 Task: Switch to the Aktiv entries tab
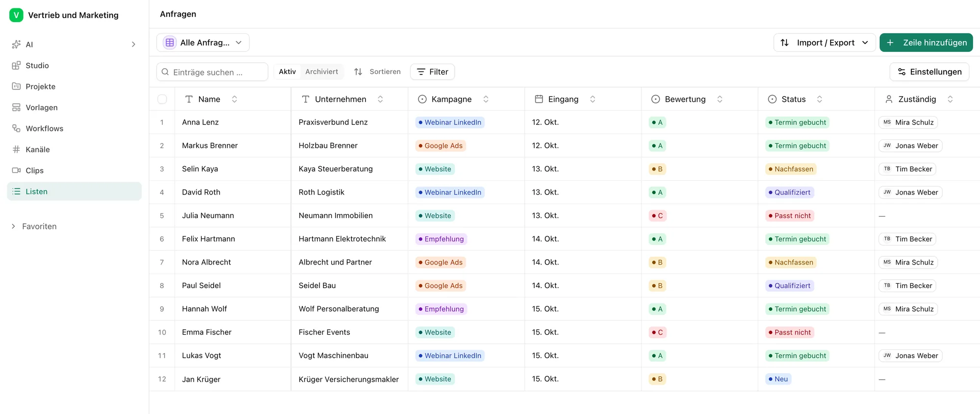click(x=287, y=72)
